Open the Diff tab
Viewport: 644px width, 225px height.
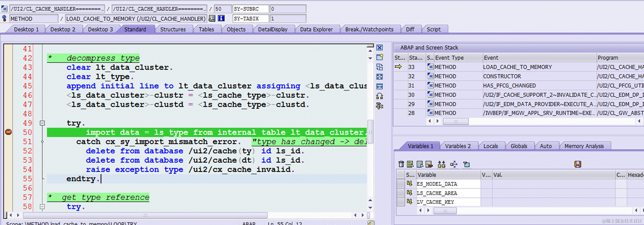410,29
